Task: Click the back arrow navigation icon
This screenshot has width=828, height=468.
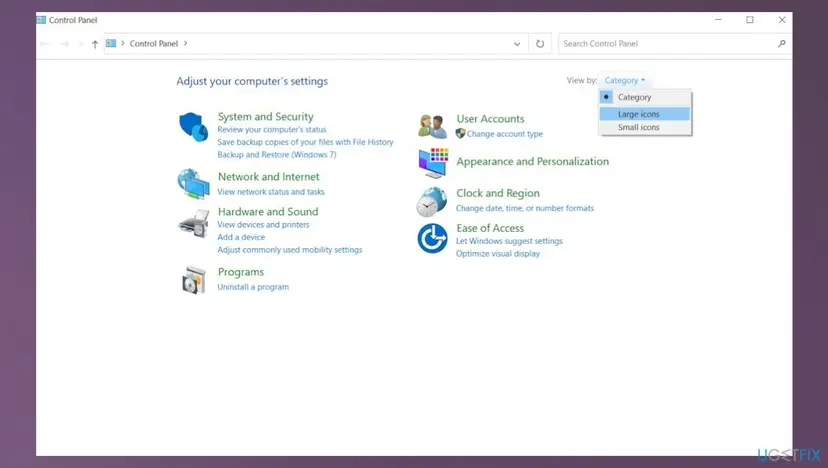Action: click(45, 44)
